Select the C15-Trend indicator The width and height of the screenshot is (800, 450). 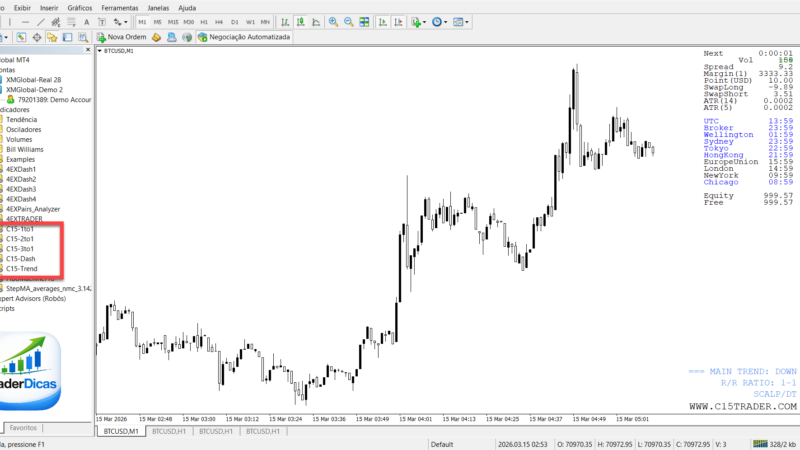(21, 268)
